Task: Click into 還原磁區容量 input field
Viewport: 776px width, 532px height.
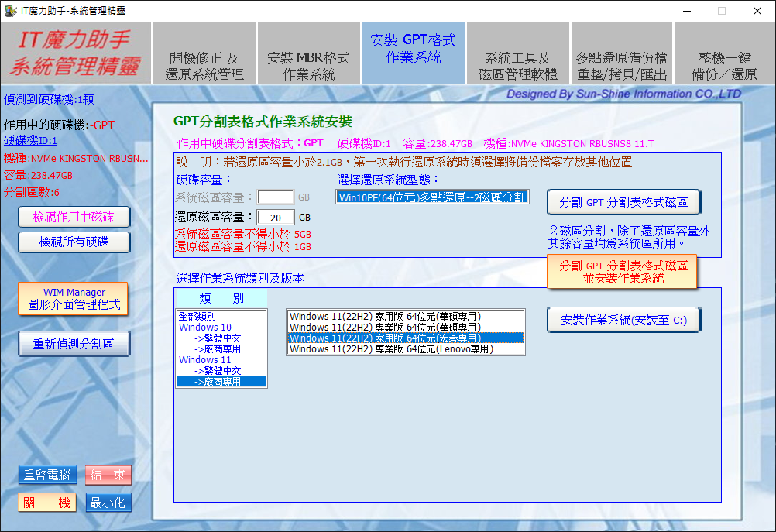Action: (275, 218)
